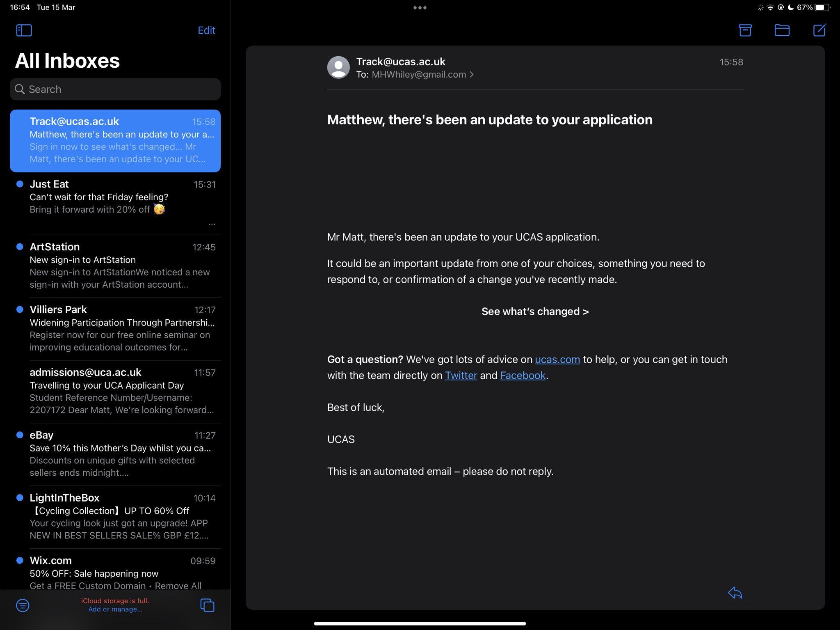Screen dimensions: 840x630
Task: Select the eBay Mother's Day email
Action: pyautogui.click(x=119, y=454)
